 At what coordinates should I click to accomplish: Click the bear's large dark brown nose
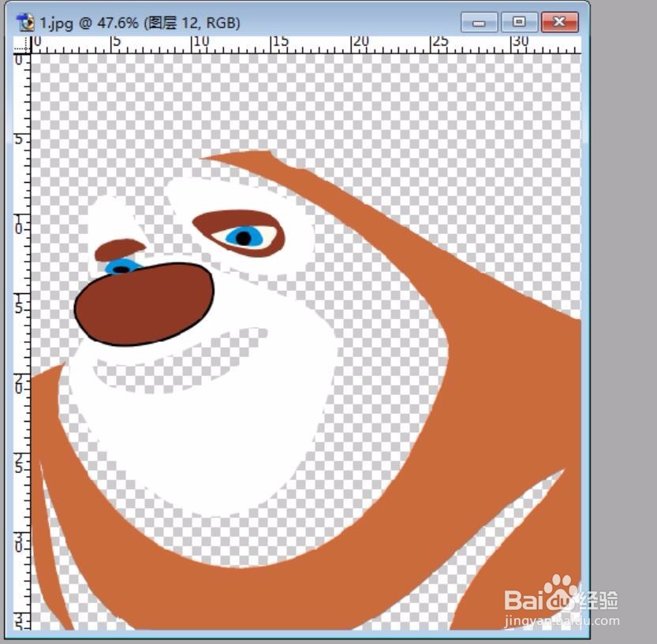(144, 304)
